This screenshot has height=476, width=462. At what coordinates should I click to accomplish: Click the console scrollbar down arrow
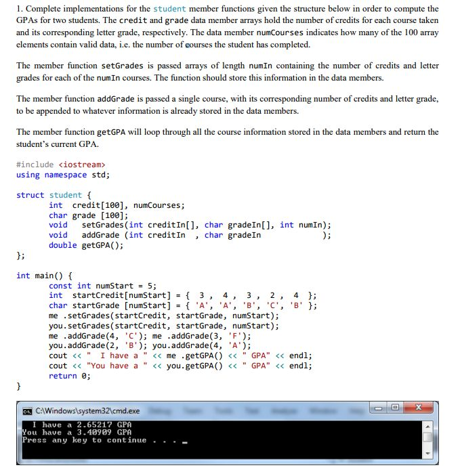(427, 454)
